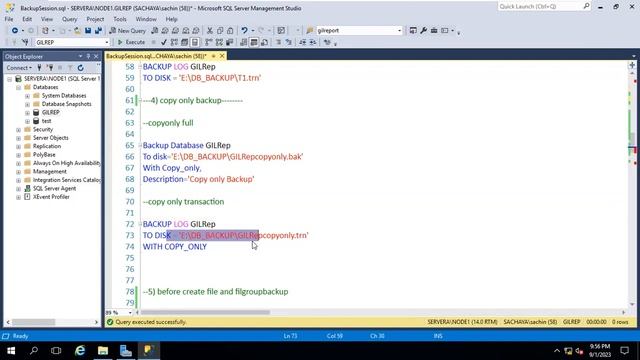The image size is (640, 360).
Task: Collapse the Databases folder node
Action: coord(18,87)
